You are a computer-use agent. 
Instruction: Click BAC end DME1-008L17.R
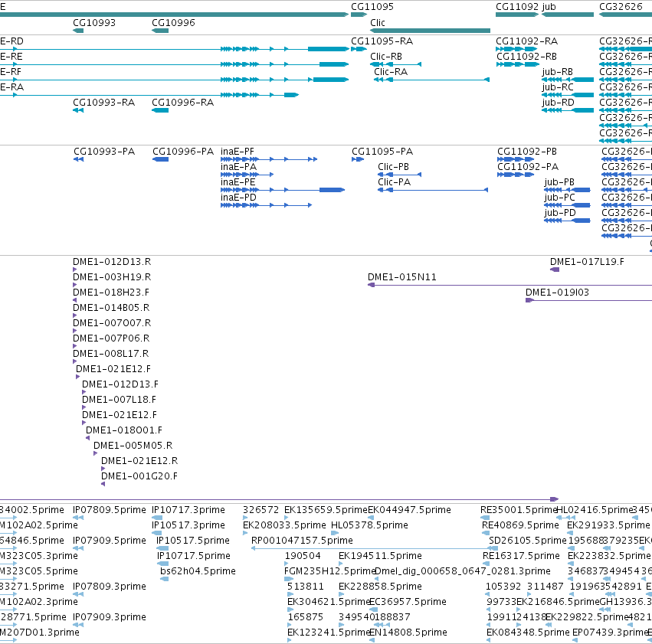click(75, 362)
